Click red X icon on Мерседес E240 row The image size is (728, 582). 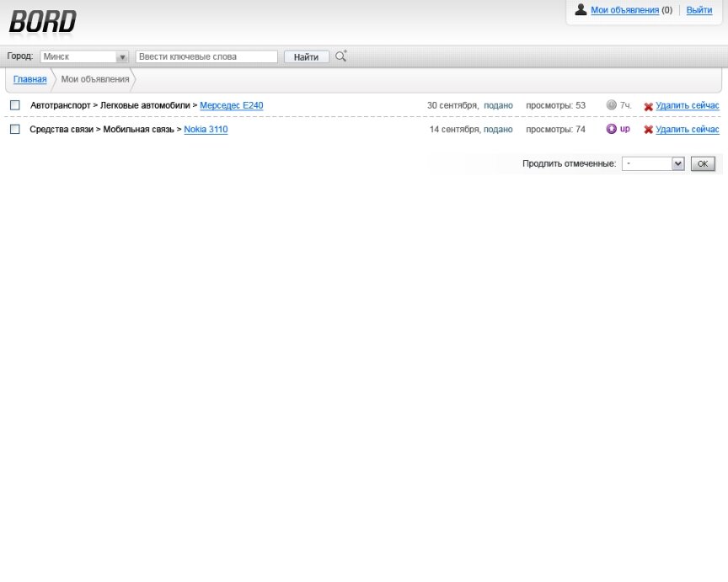click(x=649, y=106)
